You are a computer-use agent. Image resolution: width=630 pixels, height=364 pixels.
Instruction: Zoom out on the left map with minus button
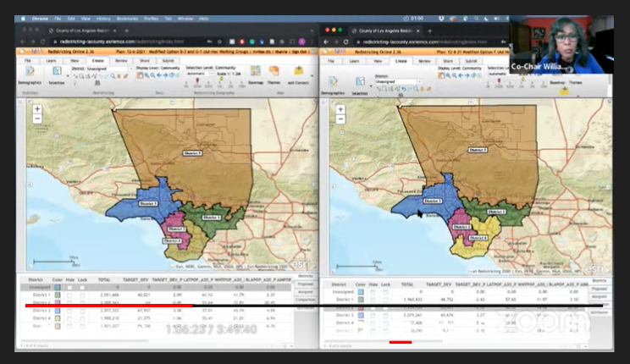point(37,119)
